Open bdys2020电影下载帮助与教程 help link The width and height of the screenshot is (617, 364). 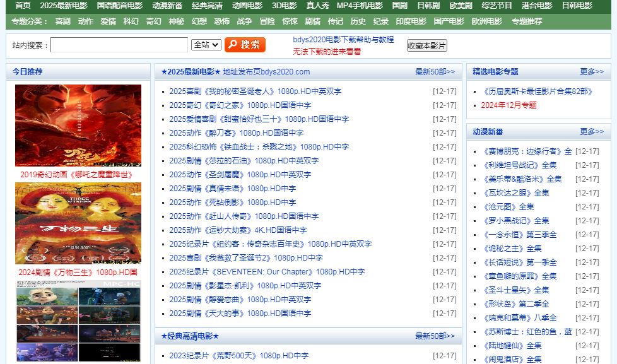(x=343, y=40)
